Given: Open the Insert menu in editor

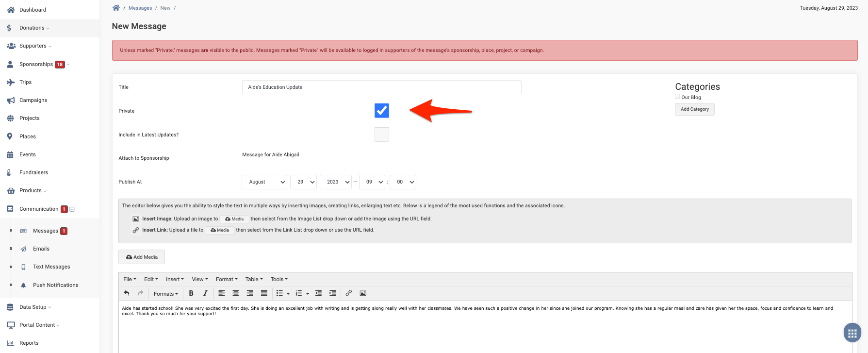Looking at the screenshot, I should [174, 279].
